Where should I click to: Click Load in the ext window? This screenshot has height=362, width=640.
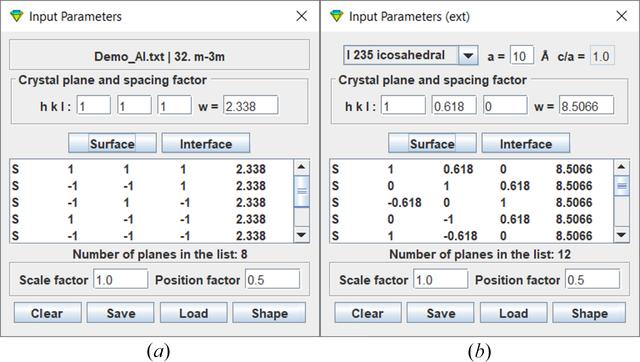click(x=513, y=313)
